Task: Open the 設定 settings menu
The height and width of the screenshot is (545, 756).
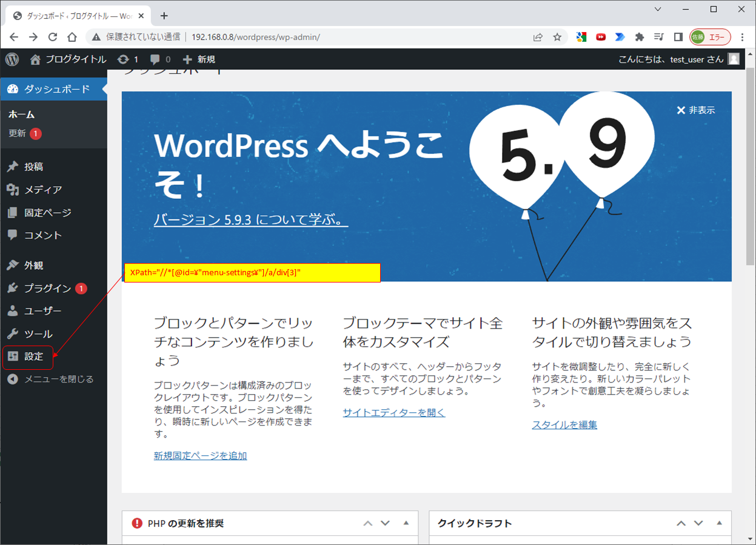Action: pyautogui.click(x=53, y=356)
